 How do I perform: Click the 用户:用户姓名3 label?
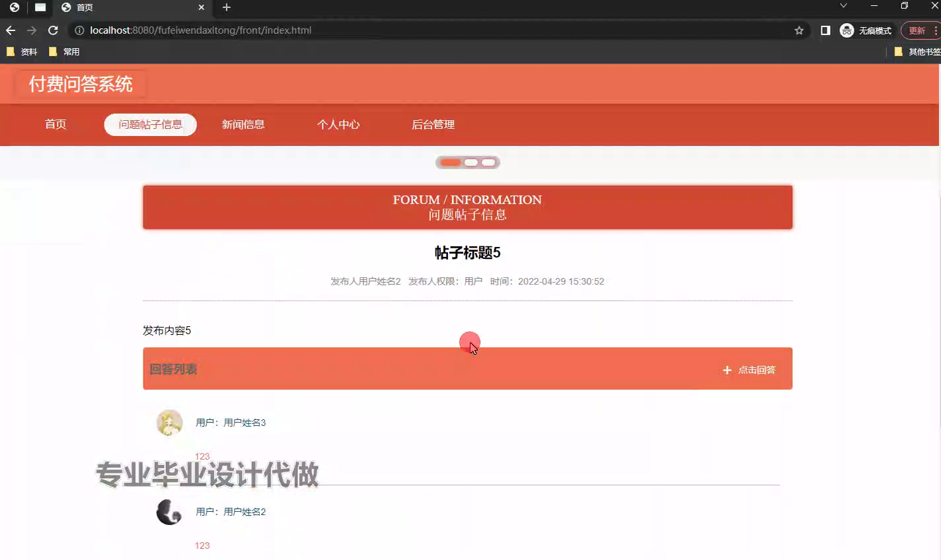coord(231,423)
